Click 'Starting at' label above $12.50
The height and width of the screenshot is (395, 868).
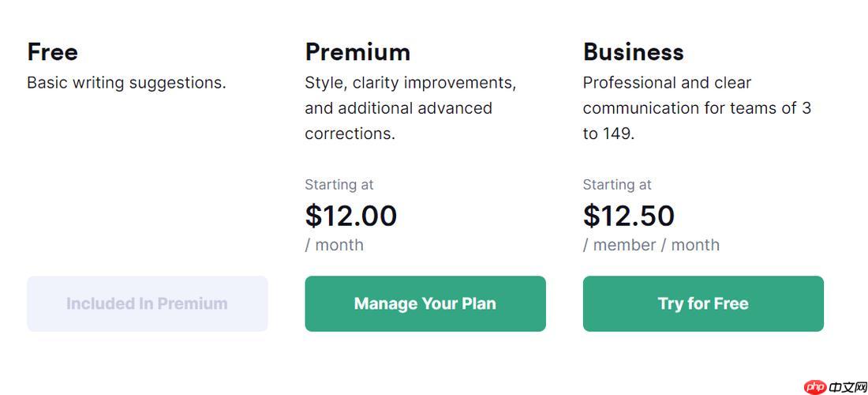click(616, 185)
